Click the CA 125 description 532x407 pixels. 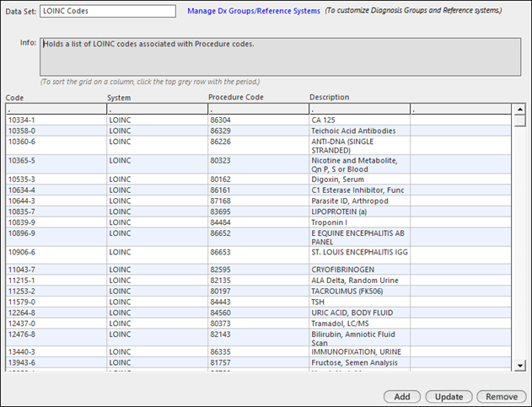tap(359, 120)
